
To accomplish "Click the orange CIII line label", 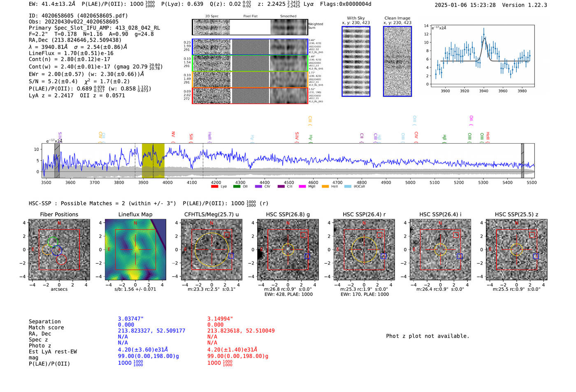I will pos(310,120).
